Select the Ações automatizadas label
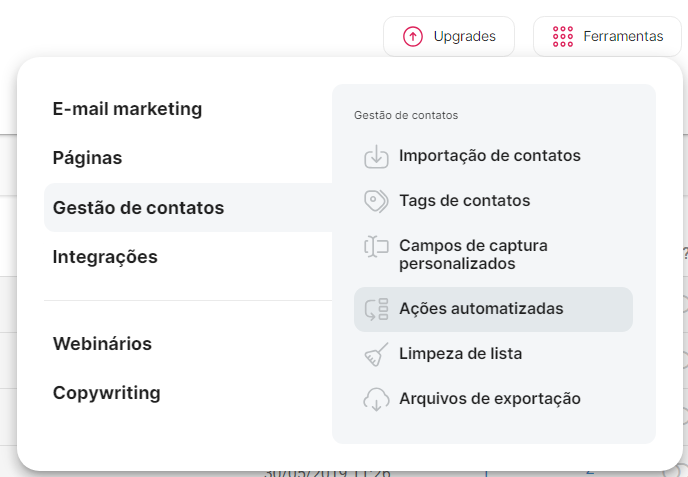 pos(481,309)
